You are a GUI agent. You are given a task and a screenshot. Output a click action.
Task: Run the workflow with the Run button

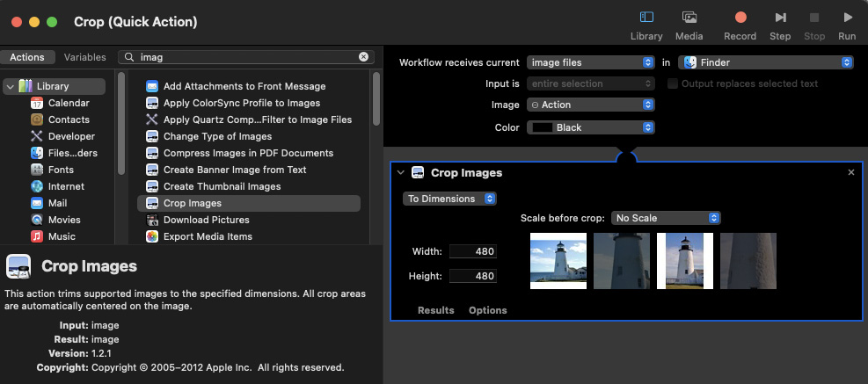point(848,18)
